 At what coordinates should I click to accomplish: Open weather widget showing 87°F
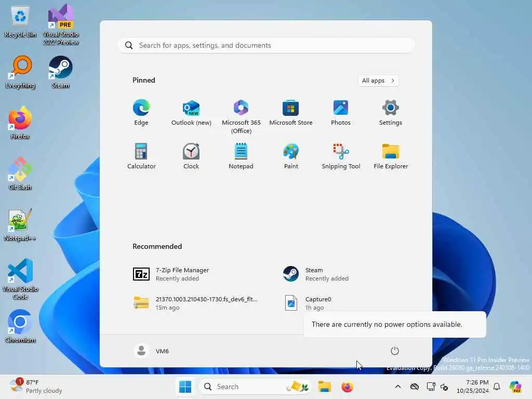(36, 387)
